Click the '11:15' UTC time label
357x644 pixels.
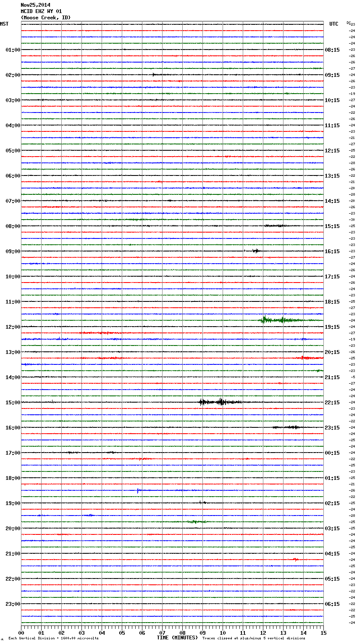tap(332, 126)
